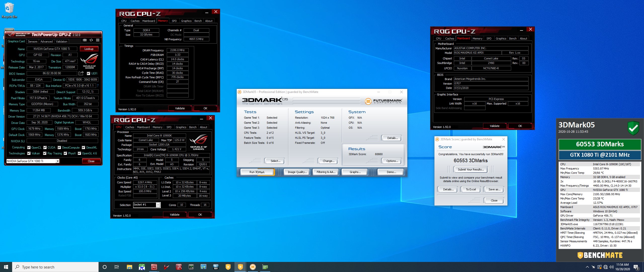Click the taskbar search box
Viewport: 644px width, 272px height.
click(55, 267)
